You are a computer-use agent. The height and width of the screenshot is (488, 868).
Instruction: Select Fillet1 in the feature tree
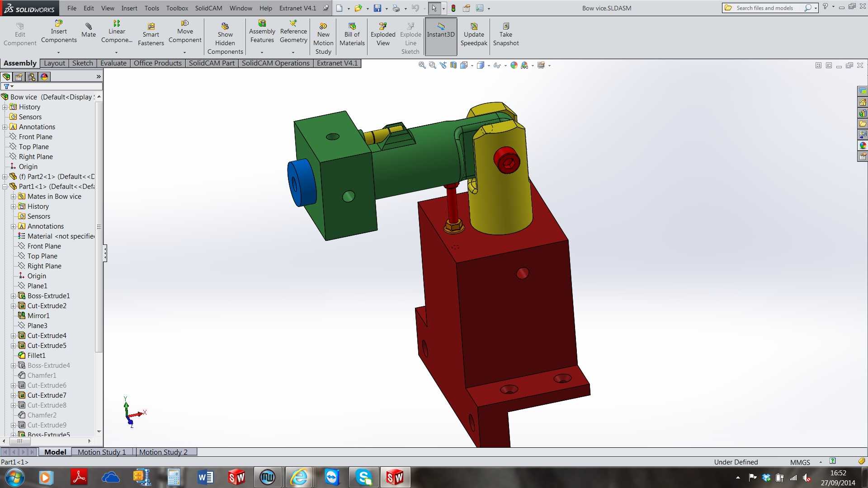[x=36, y=356]
